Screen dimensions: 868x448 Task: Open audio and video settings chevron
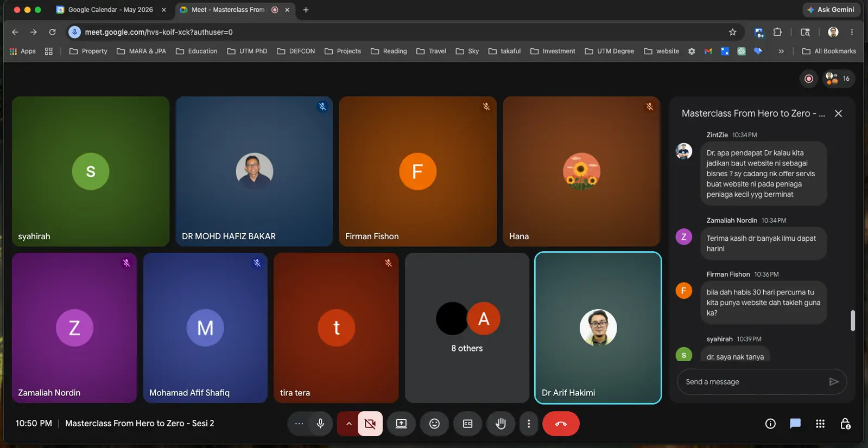point(349,424)
